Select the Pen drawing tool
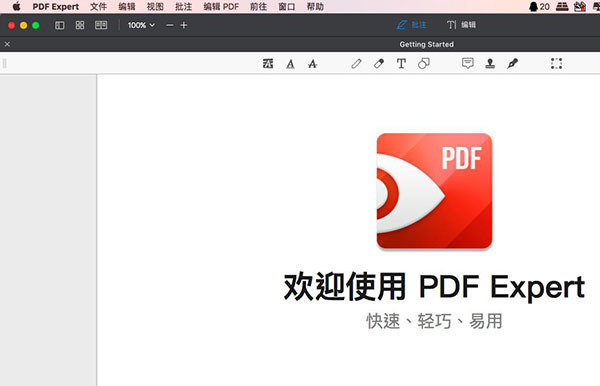Screen dimensions: 600x386 click(x=356, y=64)
